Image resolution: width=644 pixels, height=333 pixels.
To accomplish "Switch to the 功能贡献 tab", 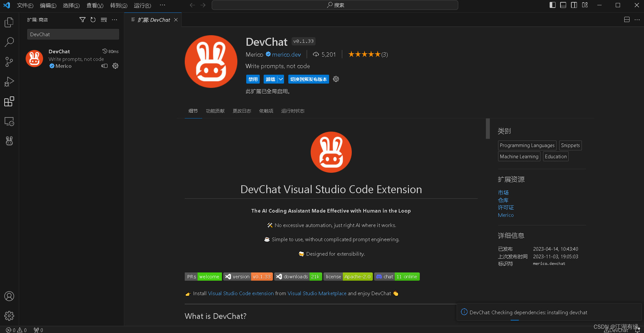I will tap(215, 111).
